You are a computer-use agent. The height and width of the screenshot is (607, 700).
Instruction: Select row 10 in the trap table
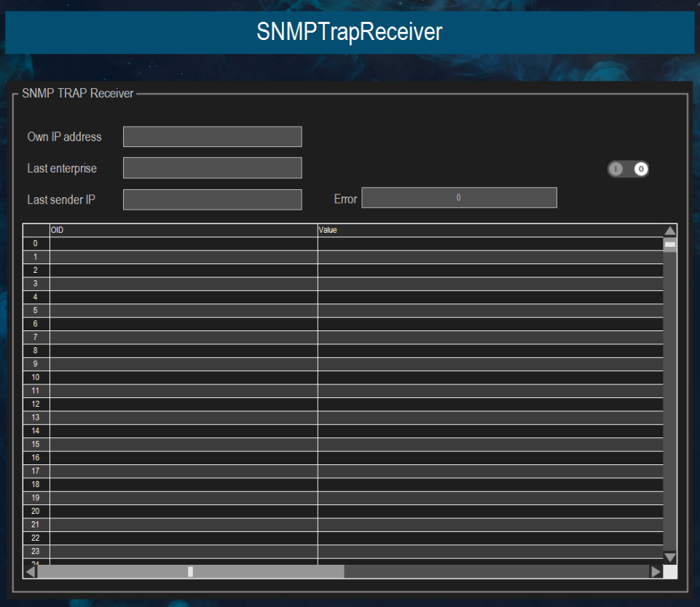tap(34, 377)
